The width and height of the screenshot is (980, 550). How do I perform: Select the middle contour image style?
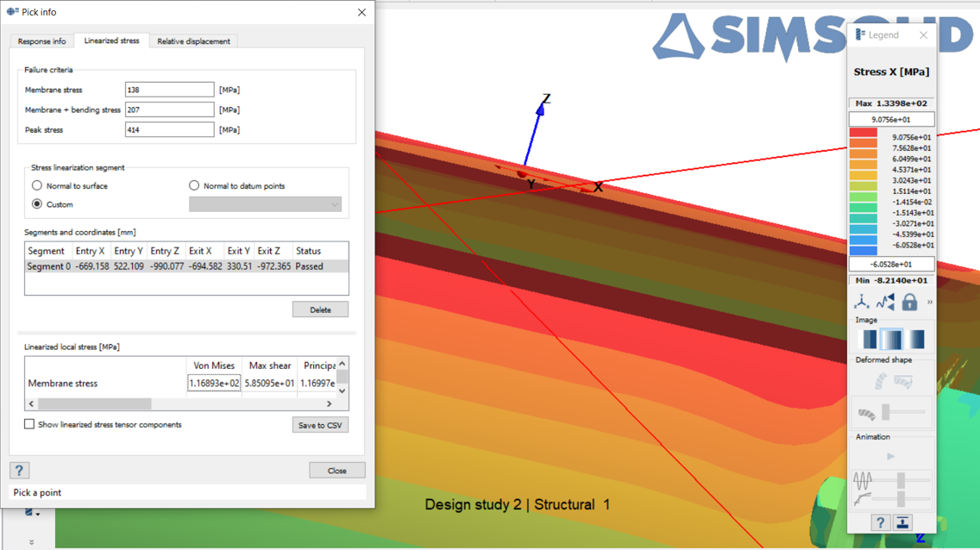tap(892, 339)
